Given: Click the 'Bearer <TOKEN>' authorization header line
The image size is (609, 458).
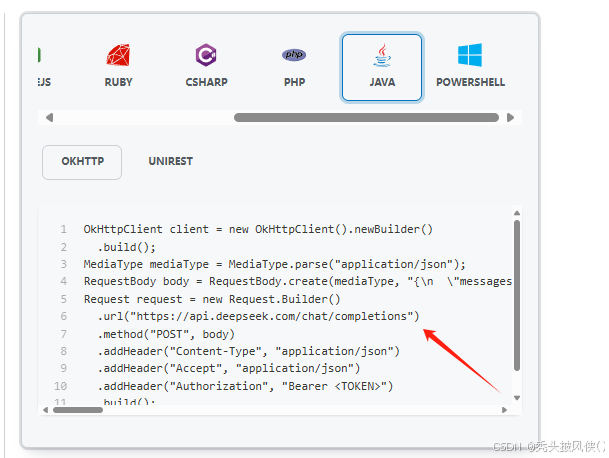Looking at the screenshot, I should point(245,387).
